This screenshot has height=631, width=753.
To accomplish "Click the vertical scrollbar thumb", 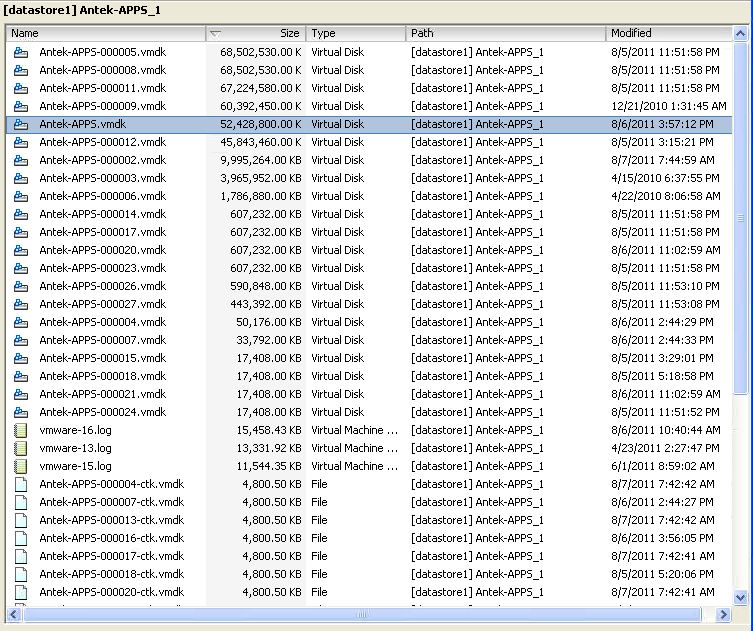I will (x=740, y=218).
